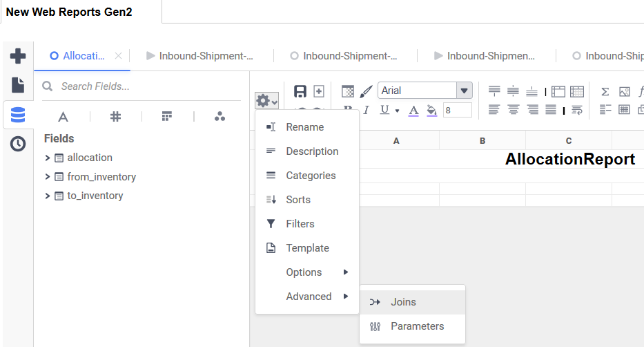
Task: Expand the allocation field group
Action: 48,158
